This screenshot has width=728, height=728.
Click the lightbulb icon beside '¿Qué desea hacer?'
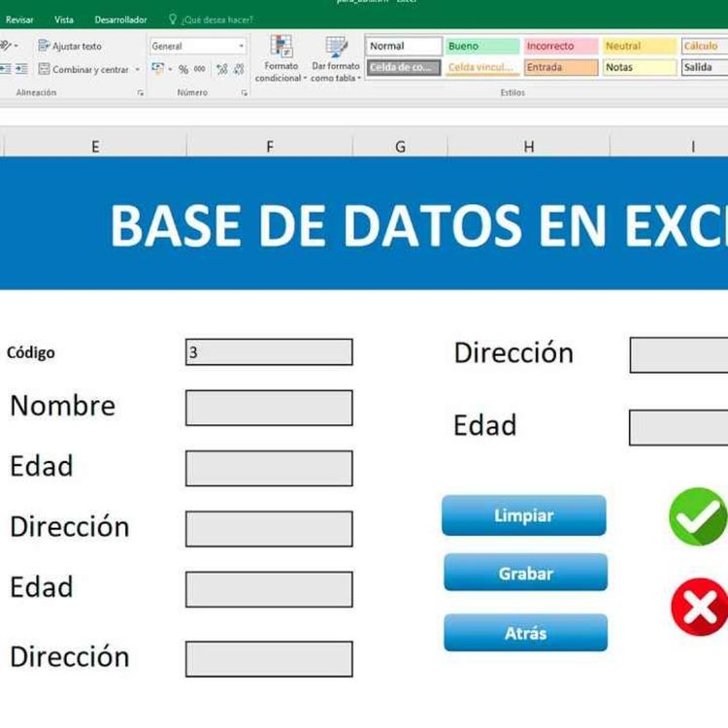(x=173, y=19)
